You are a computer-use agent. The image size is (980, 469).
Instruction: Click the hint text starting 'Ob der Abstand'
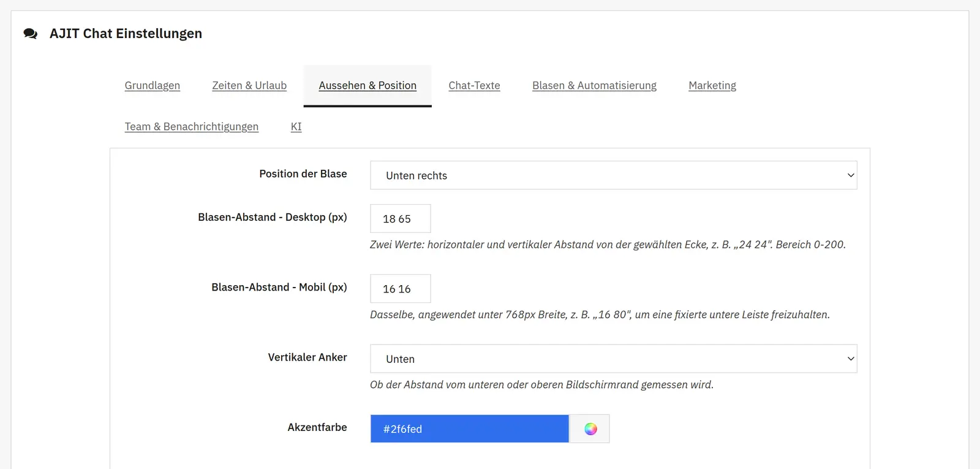[x=541, y=384]
